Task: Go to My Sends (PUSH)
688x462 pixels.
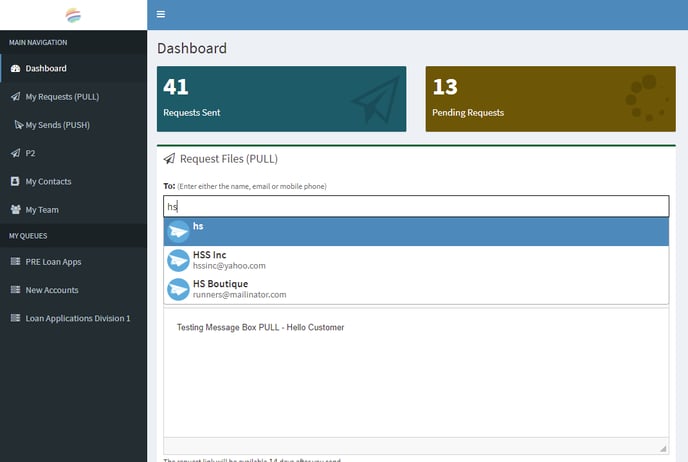Action: click(64, 125)
